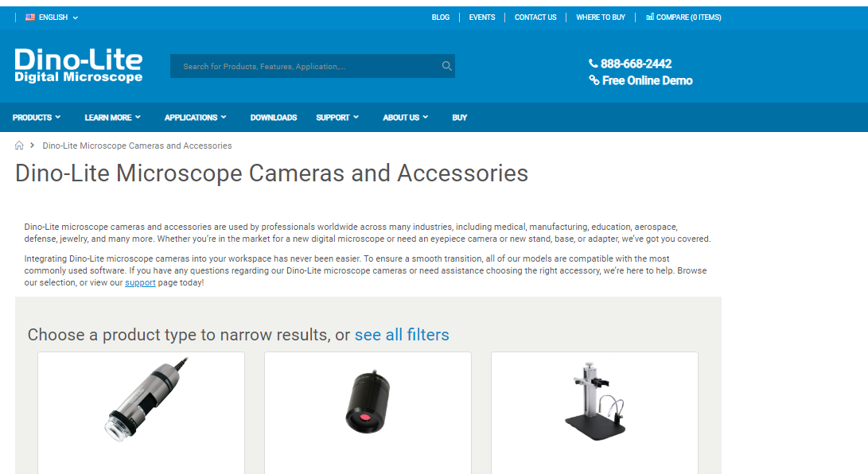This screenshot has height=474, width=868.
Task: Expand the Products menu dropdown
Action: 37,117
